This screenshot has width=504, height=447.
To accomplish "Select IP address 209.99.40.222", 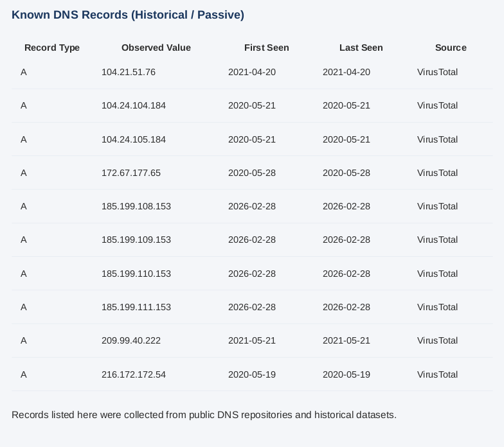I will (x=131, y=340).
